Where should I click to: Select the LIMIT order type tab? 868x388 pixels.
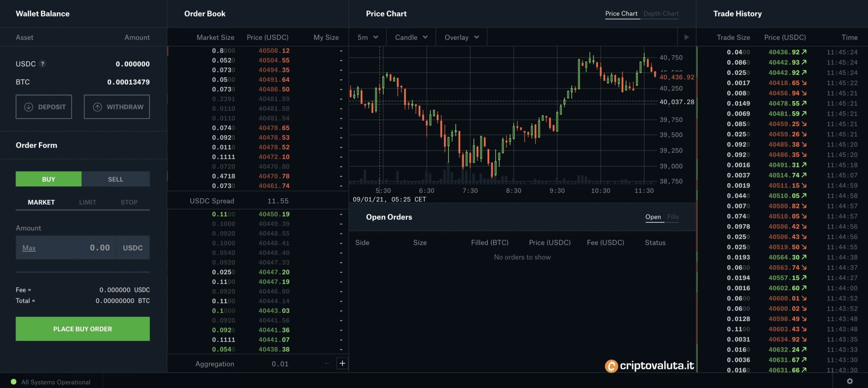point(88,202)
